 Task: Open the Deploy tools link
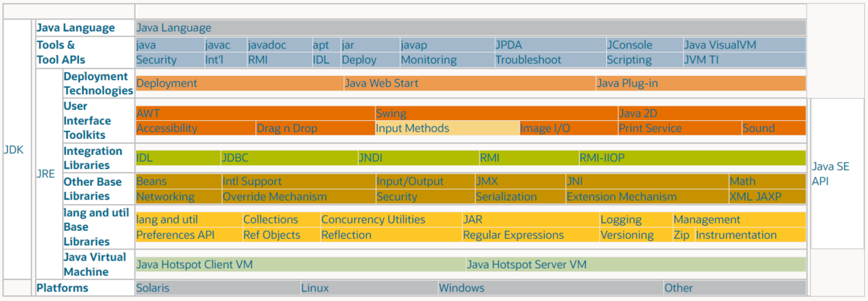(359, 60)
